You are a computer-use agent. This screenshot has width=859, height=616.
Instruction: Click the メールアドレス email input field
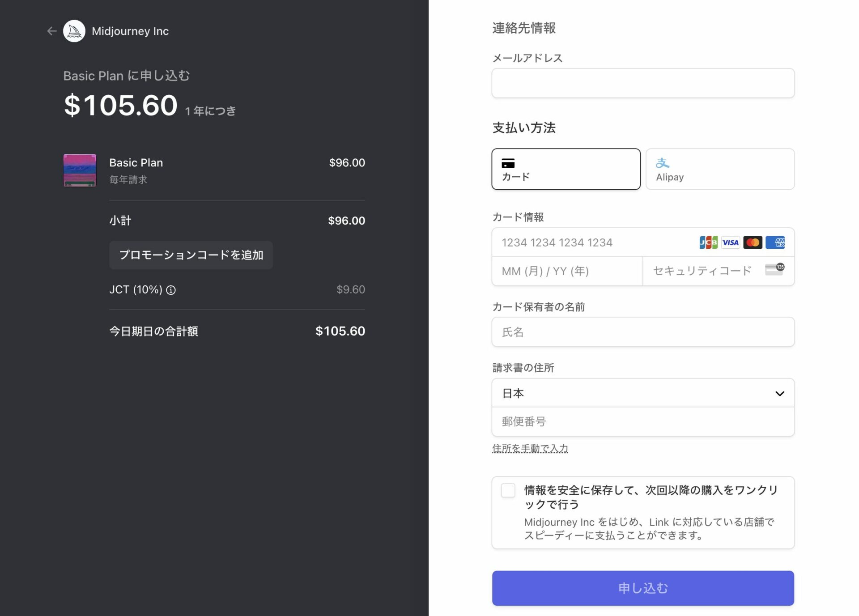point(642,83)
